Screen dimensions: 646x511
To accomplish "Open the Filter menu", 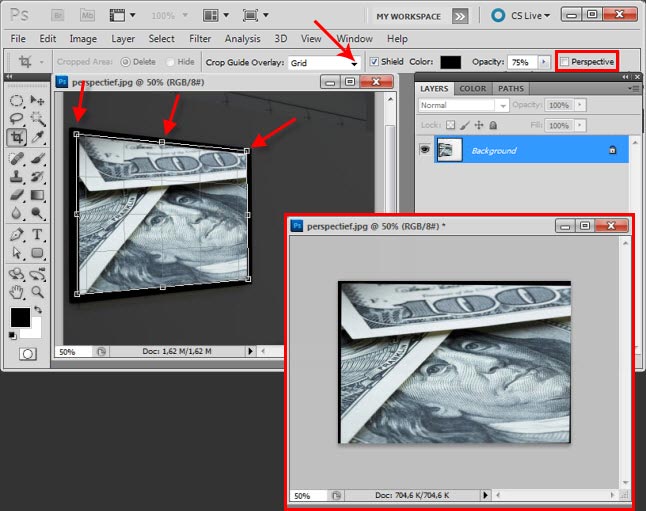I will pyautogui.click(x=200, y=39).
